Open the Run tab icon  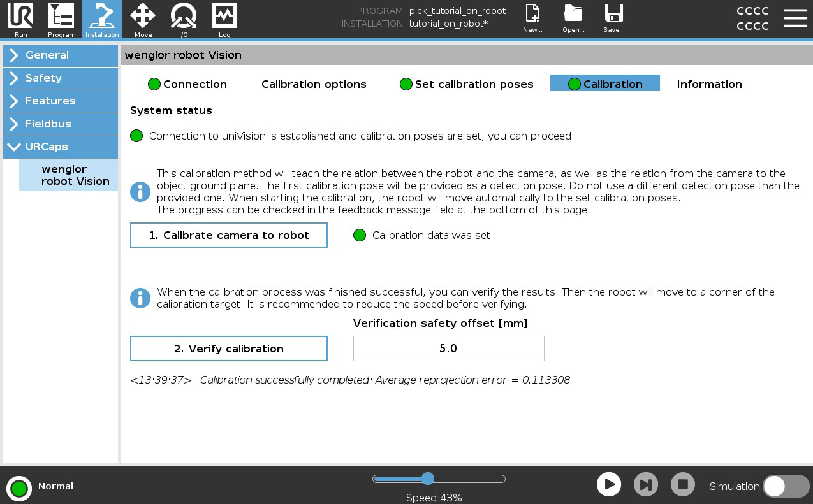[20, 19]
